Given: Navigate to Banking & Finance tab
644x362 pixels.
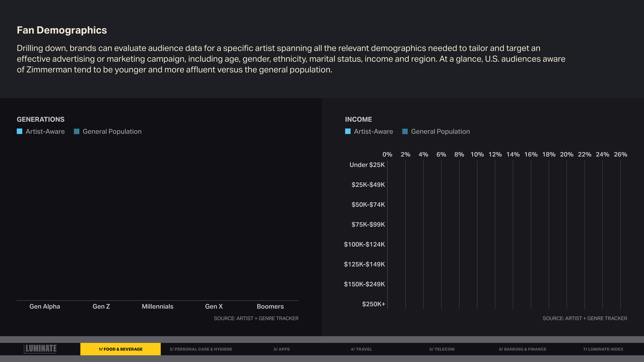Looking at the screenshot, I should 522,349.
